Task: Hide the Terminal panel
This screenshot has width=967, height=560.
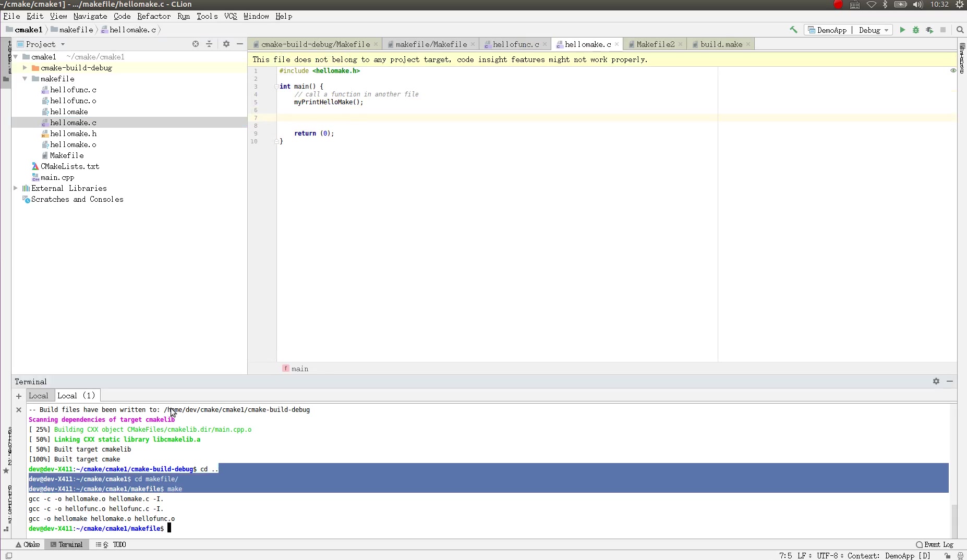Action: pyautogui.click(x=950, y=381)
